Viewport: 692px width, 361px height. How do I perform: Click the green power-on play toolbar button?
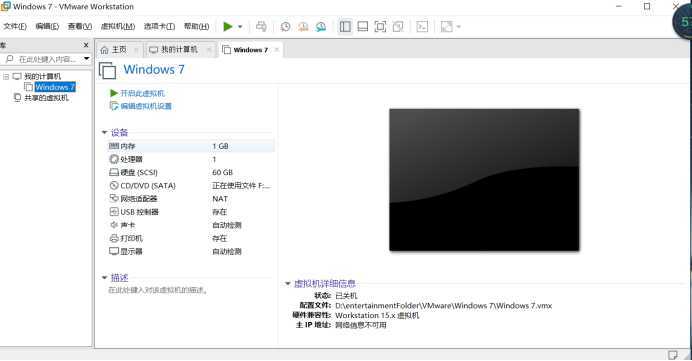pyautogui.click(x=228, y=27)
